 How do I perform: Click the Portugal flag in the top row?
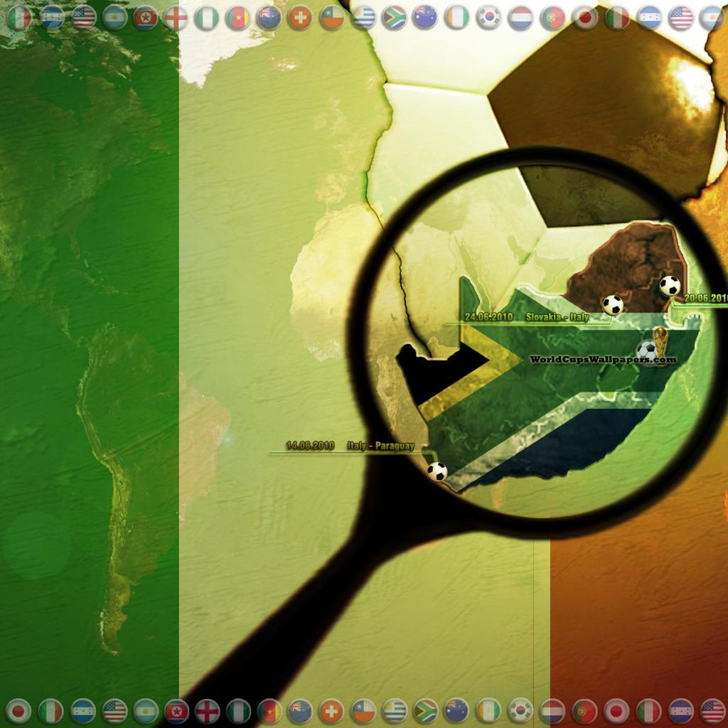click(x=552, y=18)
